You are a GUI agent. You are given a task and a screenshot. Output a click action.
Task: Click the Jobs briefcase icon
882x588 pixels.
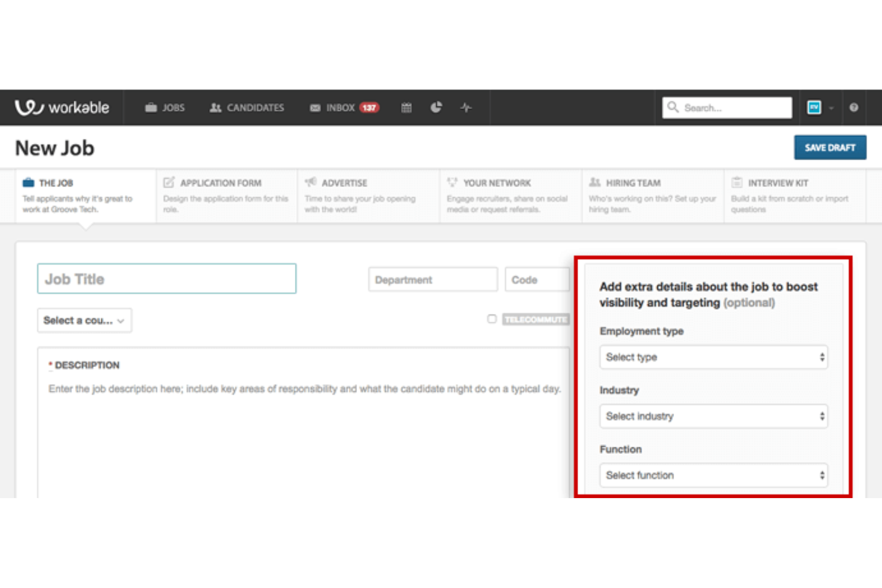(x=151, y=108)
